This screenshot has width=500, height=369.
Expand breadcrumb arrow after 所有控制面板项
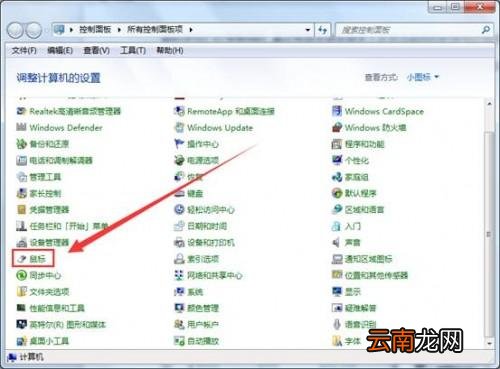[x=191, y=30]
